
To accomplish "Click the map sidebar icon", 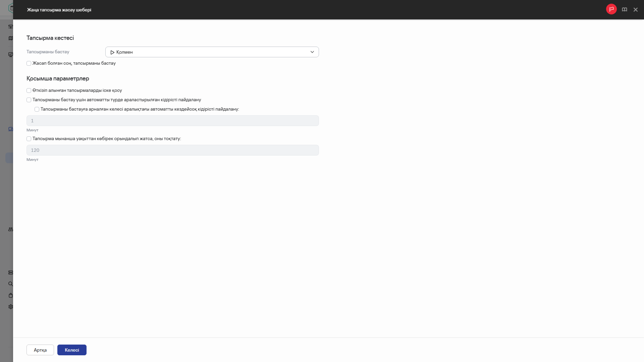I will [x=11, y=38].
